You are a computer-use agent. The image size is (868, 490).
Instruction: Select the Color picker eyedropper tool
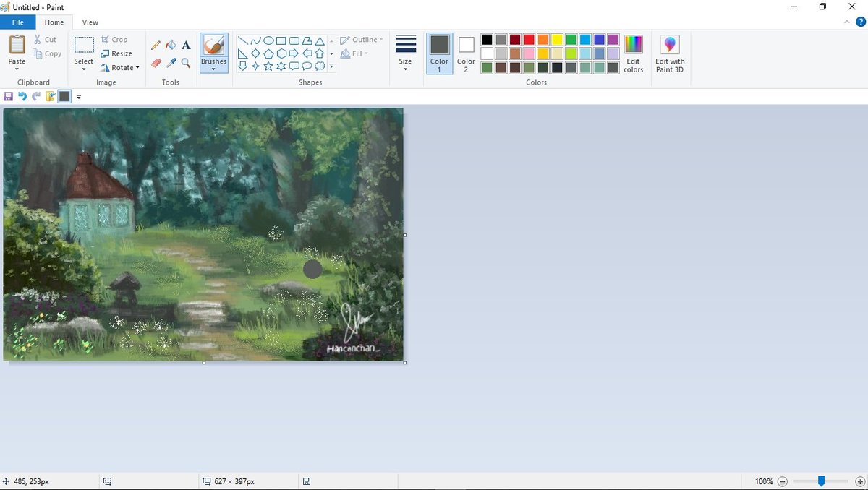[x=171, y=64]
